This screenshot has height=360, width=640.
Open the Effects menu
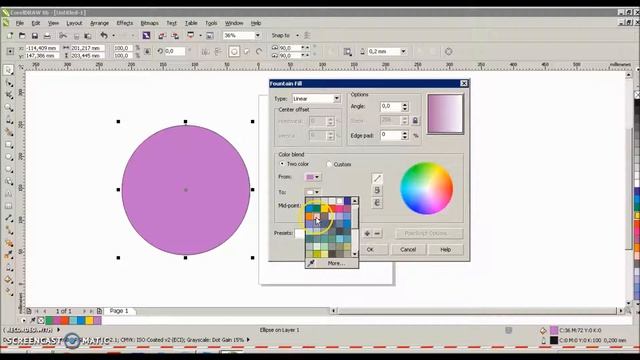click(x=124, y=23)
